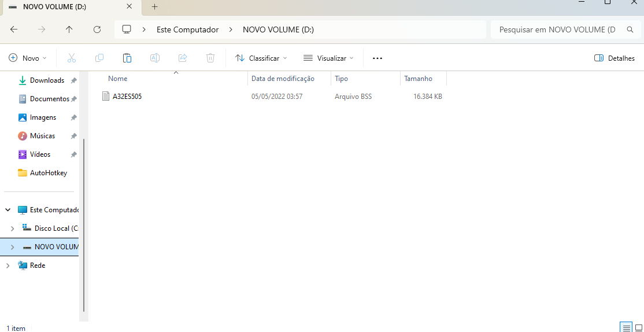644x332 pixels.
Task: Click the A32ES505 file icon
Action: pyautogui.click(x=106, y=97)
